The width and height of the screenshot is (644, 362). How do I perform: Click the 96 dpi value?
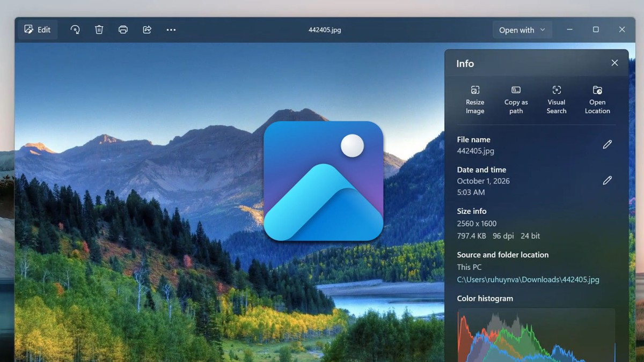pyautogui.click(x=503, y=236)
